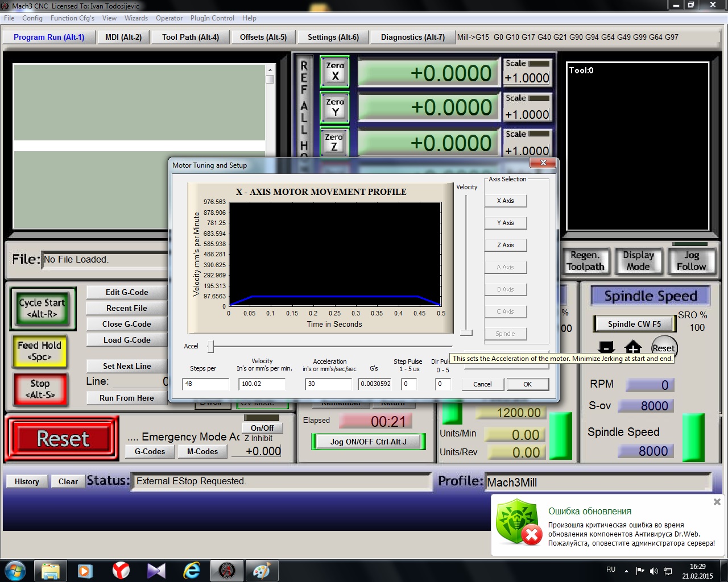Open the Tool Path (Alt-4) screen
This screenshot has width=728, height=582.
tap(191, 37)
